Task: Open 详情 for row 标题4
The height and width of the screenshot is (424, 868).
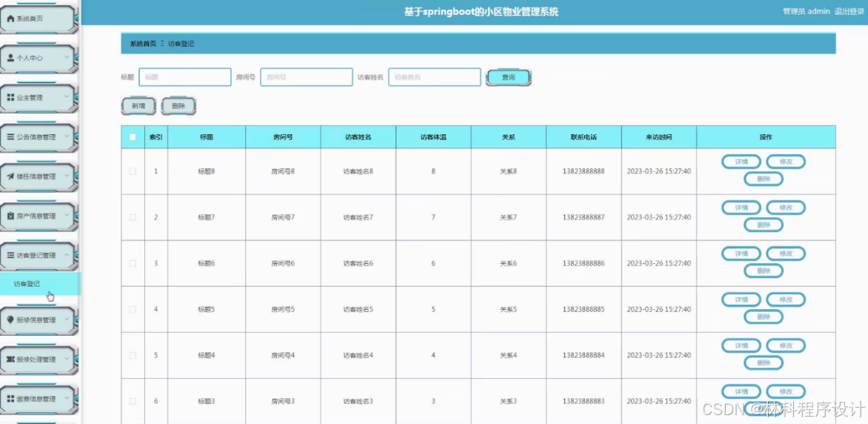Action: click(741, 345)
